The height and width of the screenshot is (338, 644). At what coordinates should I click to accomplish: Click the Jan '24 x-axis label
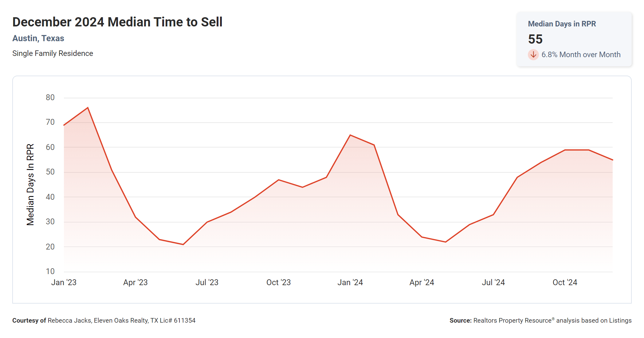tap(350, 282)
